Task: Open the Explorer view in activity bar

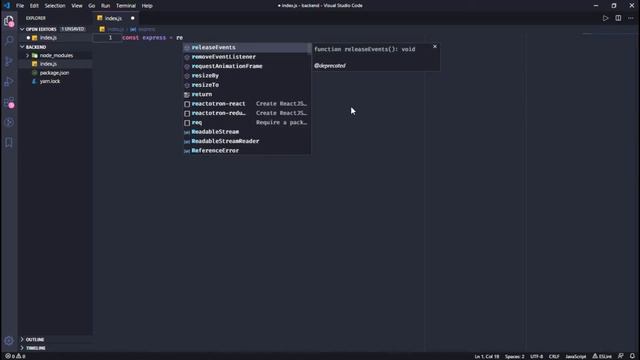Action: (9, 21)
